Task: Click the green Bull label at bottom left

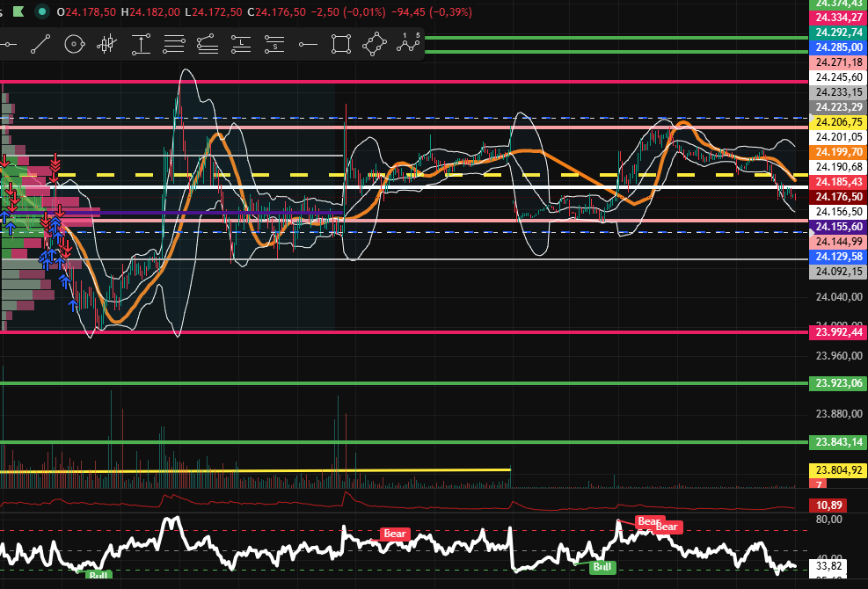Action: pyautogui.click(x=98, y=576)
